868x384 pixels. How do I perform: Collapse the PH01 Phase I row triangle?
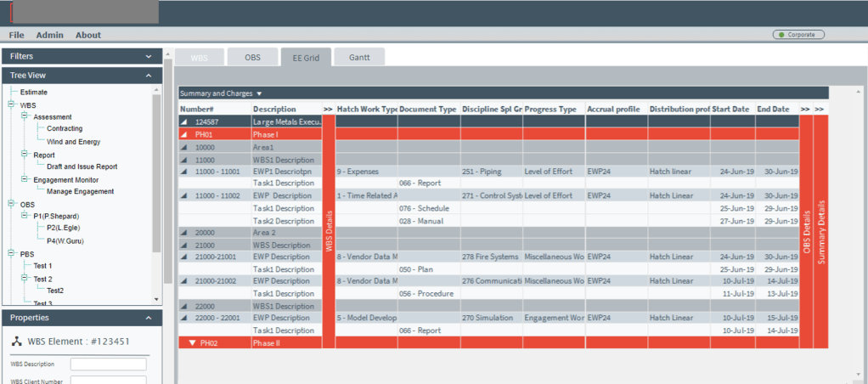click(185, 134)
